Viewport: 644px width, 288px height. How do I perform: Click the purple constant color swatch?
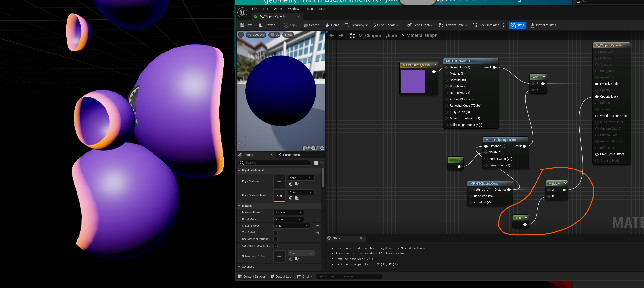(413, 81)
